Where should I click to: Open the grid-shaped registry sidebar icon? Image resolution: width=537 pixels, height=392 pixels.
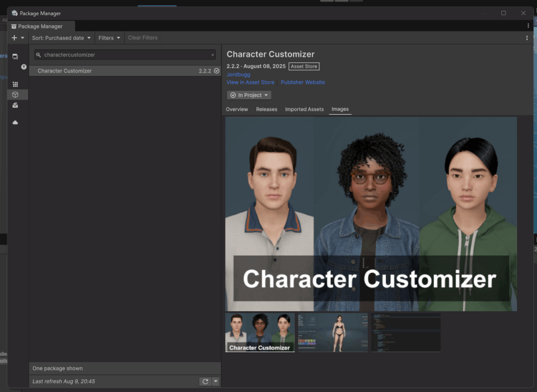point(15,84)
